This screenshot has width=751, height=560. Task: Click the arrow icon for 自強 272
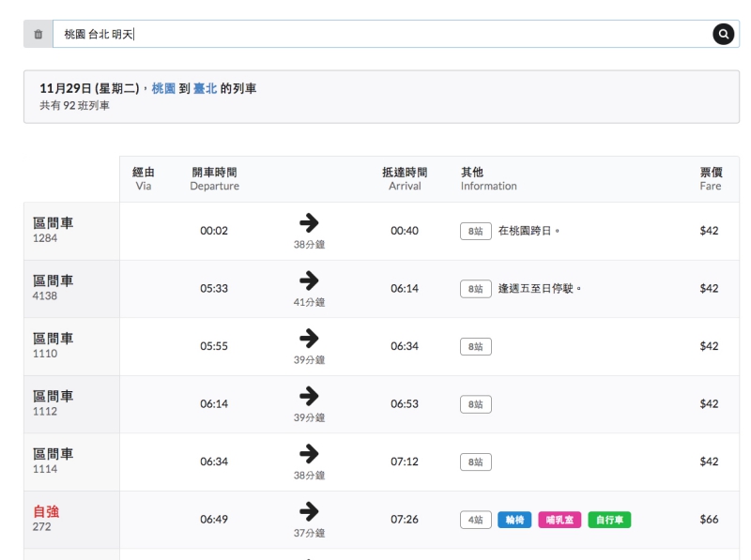point(308,511)
